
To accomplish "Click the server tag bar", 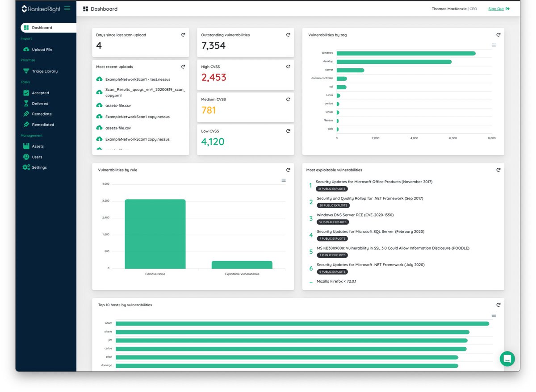I will click(351, 70).
